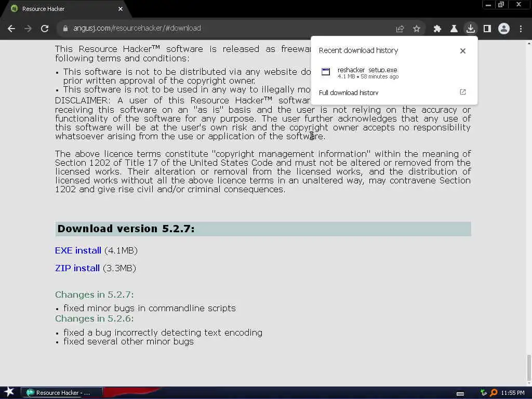This screenshot has height=399, width=532.
Task: Close the Recent download history popup
Action: (x=463, y=51)
